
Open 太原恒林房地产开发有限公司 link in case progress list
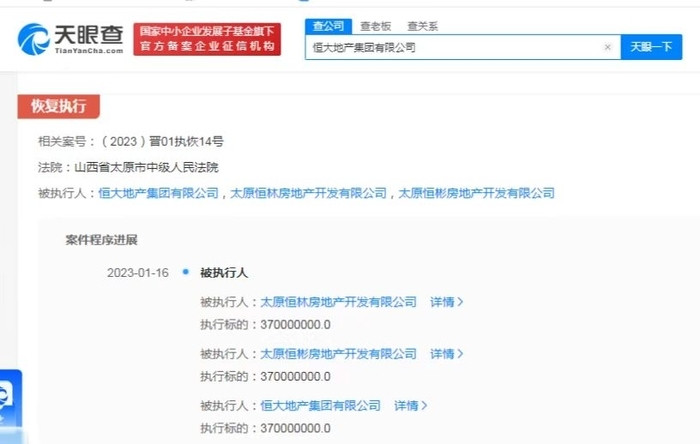pos(338,302)
